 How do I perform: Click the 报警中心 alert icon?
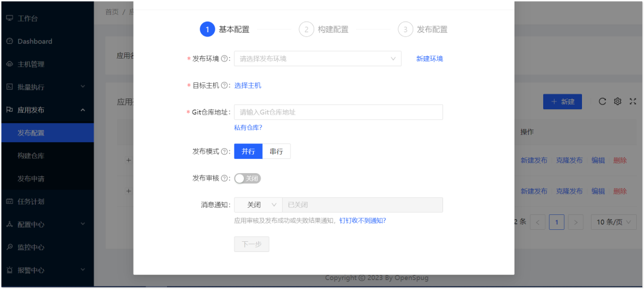(x=10, y=270)
